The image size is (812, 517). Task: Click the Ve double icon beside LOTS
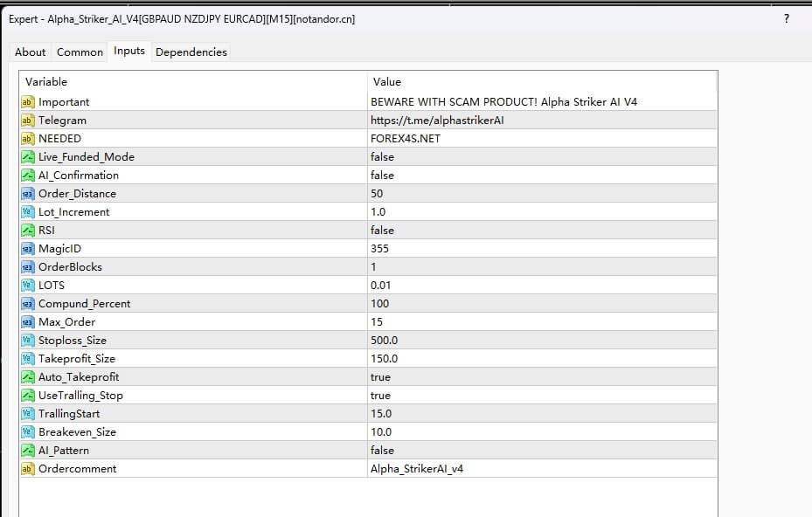pos(27,285)
